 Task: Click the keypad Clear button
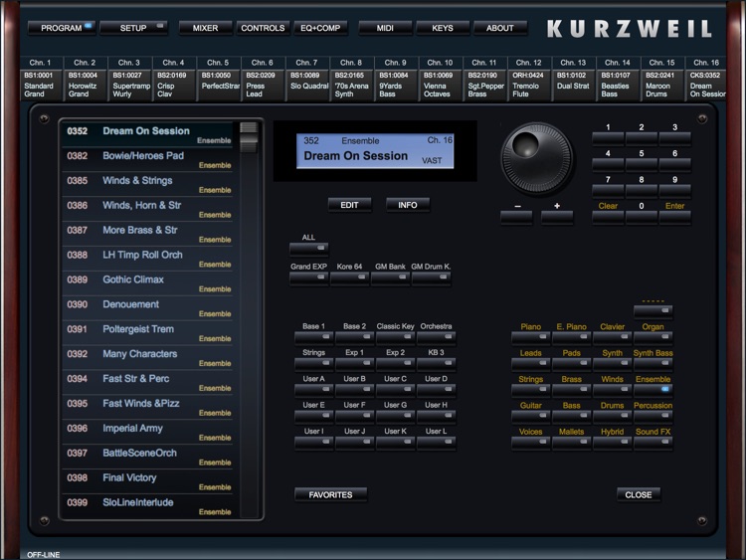click(x=608, y=217)
